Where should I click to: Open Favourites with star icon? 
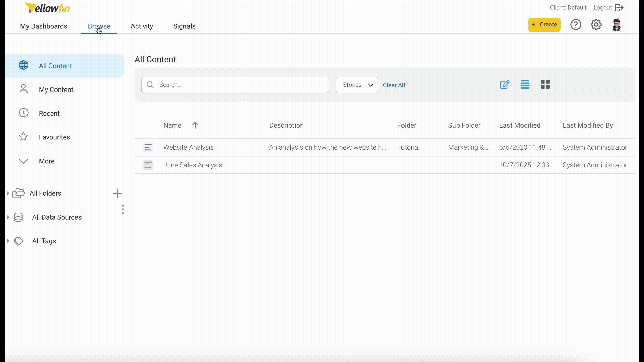pyautogui.click(x=23, y=137)
